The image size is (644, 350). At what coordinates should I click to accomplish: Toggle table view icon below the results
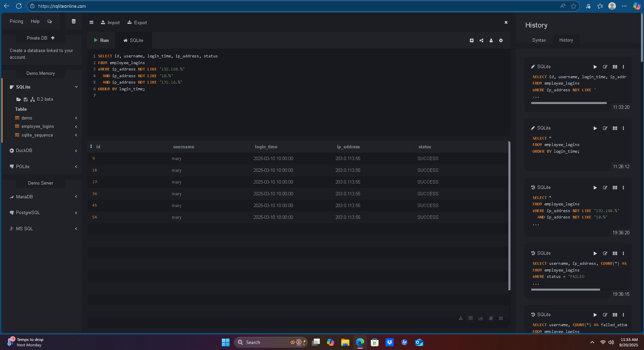(470, 318)
